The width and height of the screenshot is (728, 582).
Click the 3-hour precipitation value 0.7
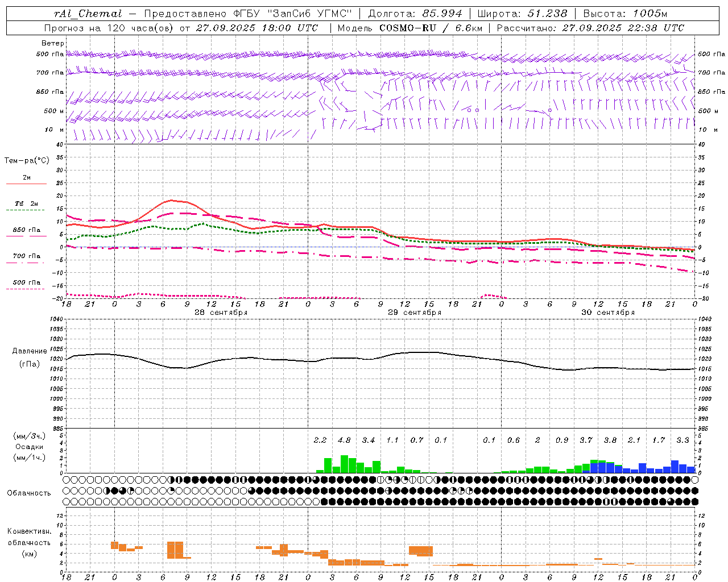coord(417,440)
